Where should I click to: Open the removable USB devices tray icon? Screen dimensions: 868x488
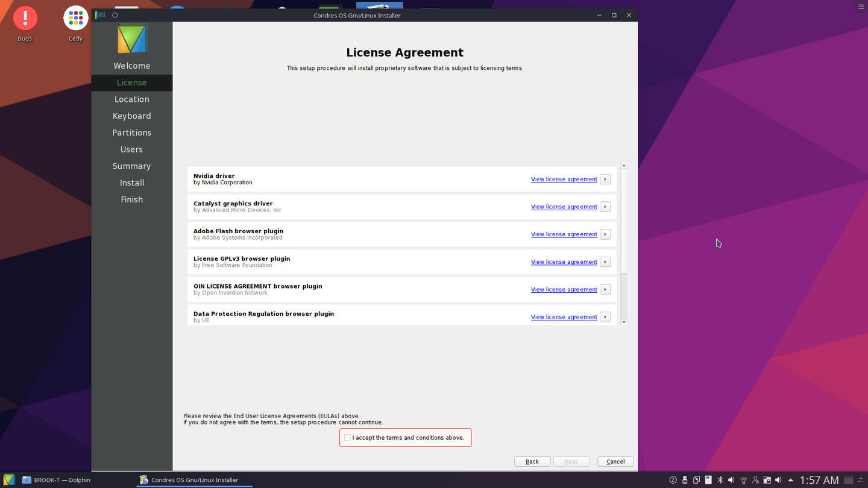(685, 480)
